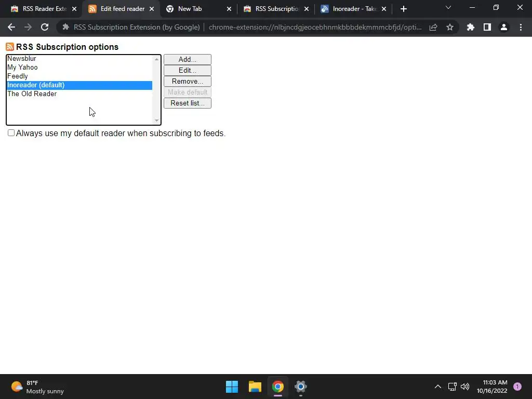Go forward with the forward arrow
The image size is (532, 399).
click(28, 27)
